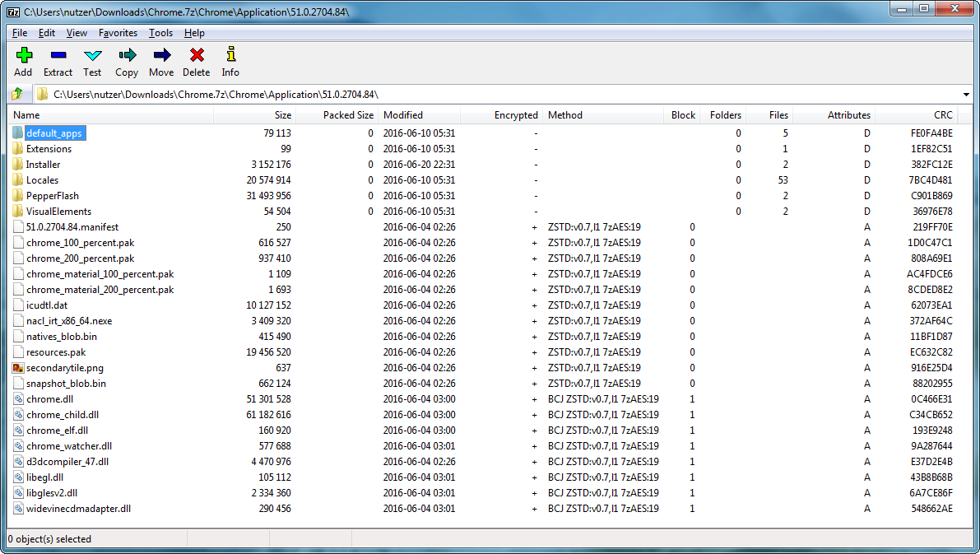Click the chrome_elf.dll file icon
The width and height of the screenshot is (980, 554).
18,431
